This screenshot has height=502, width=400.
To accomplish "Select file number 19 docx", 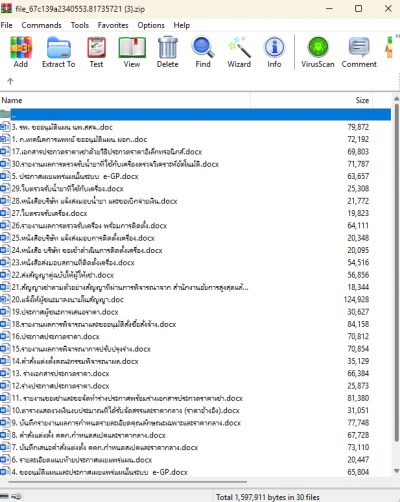I will click(195, 312).
